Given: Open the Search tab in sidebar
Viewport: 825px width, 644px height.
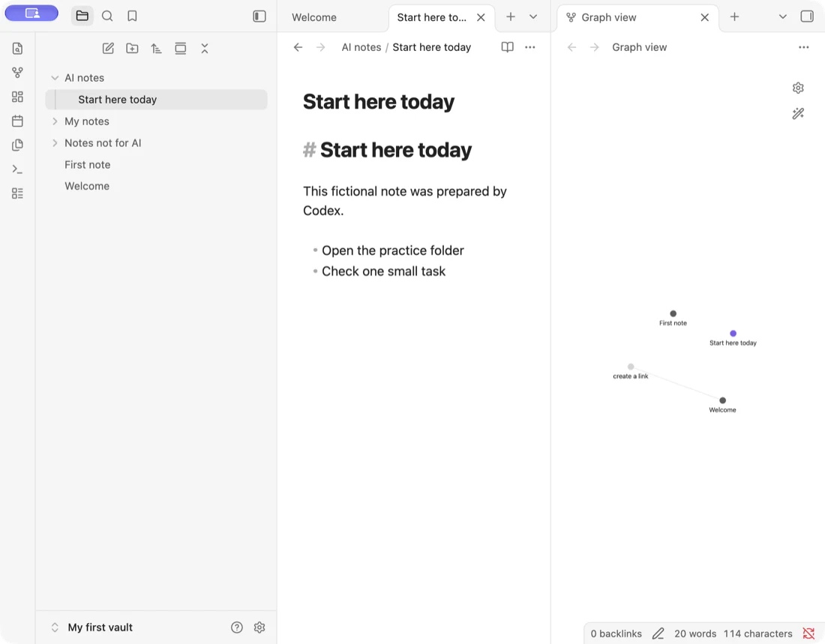Looking at the screenshot, I should 107,16.
